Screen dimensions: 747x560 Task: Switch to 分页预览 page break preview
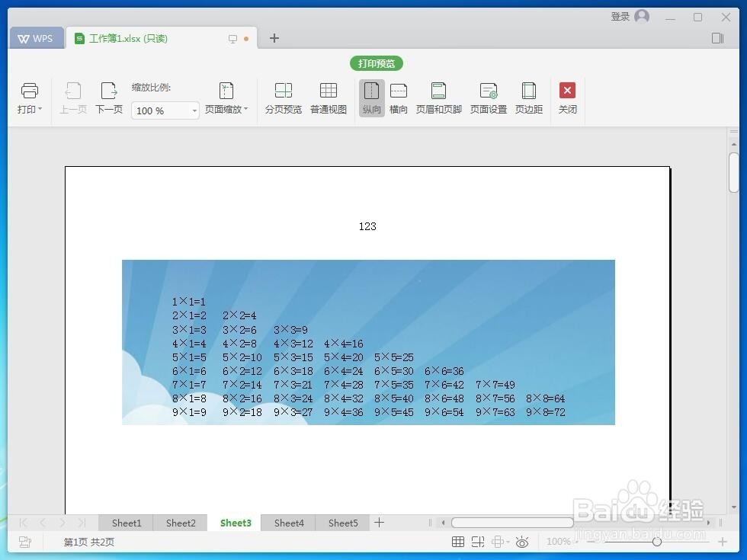[x=283, y=98]
